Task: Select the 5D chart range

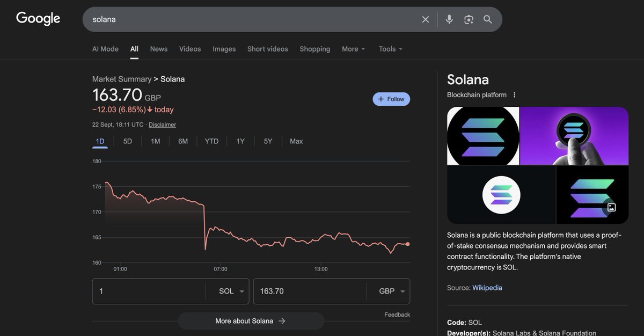Action: click(x=127, y=141)
